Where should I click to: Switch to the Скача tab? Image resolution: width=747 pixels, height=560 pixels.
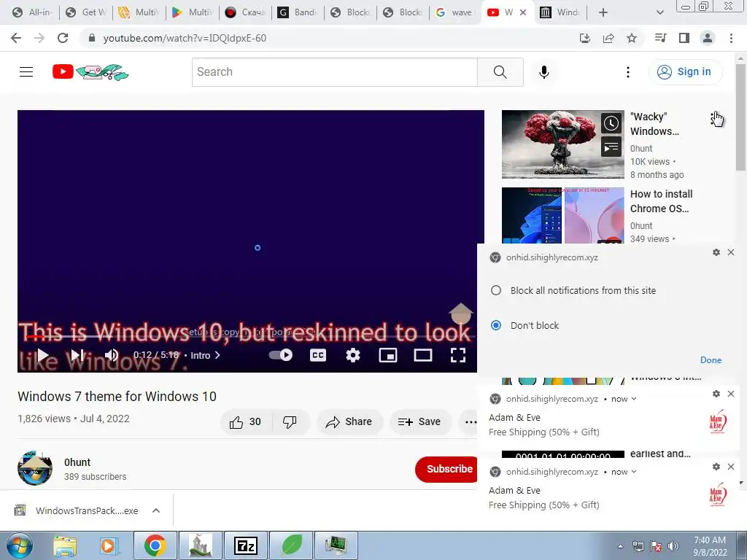pos(245,12)
